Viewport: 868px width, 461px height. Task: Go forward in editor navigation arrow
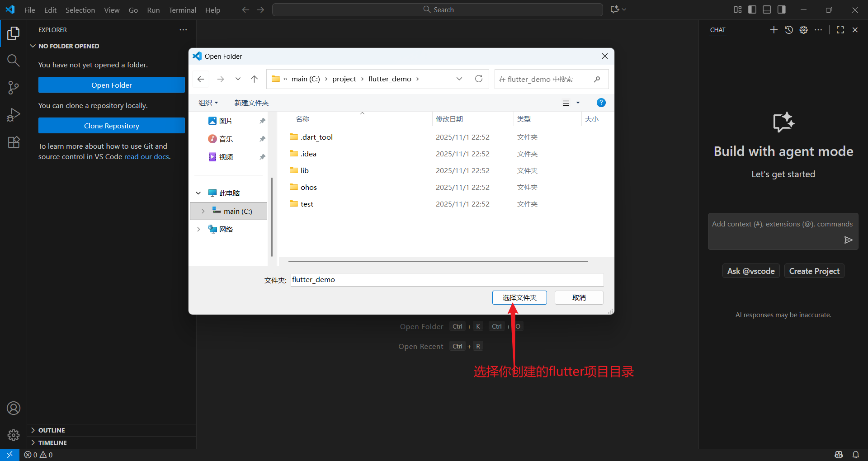(260, 9)
